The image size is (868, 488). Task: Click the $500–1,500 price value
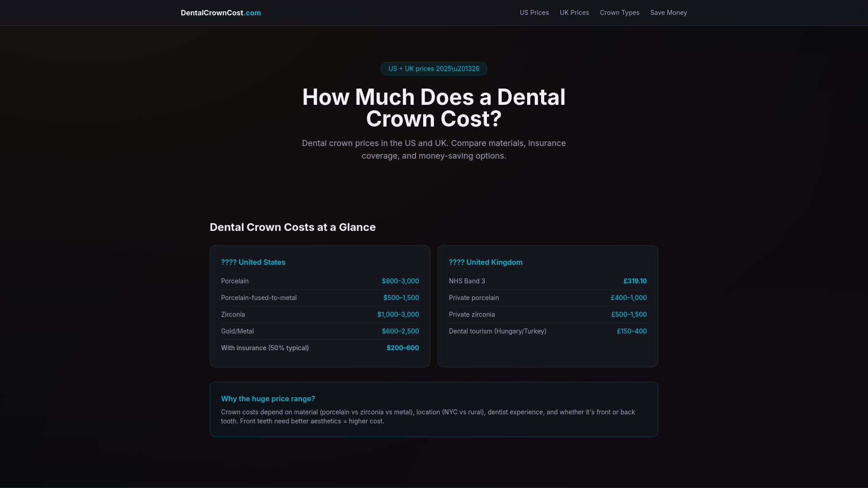click(x=401, y=298)
